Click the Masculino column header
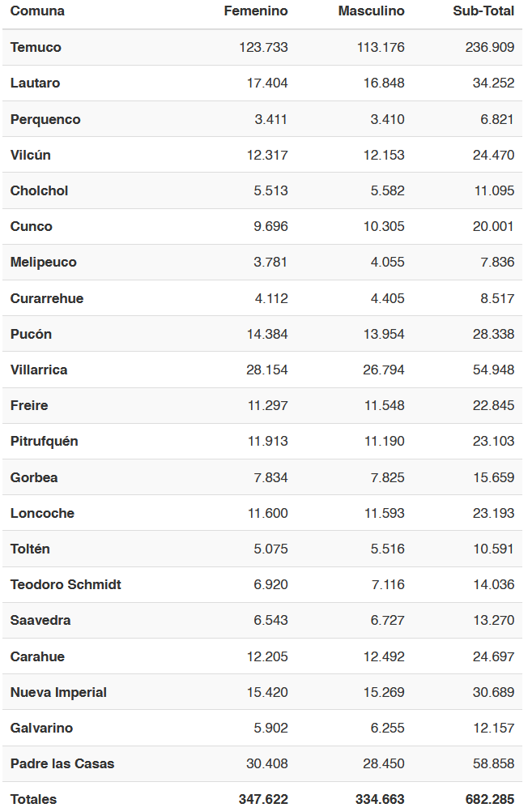The image size is (528, 812). [371, 11]
